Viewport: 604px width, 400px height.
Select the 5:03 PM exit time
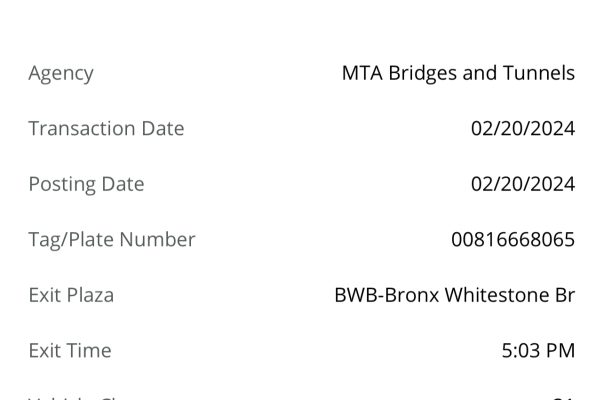click(538, 351)
